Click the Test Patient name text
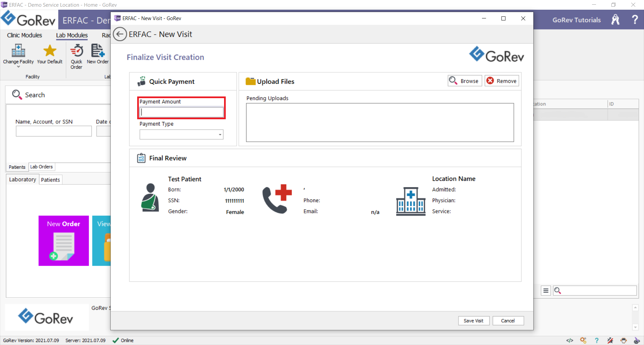This screenshot has height=345, width=644. click(x=184, y=179)
